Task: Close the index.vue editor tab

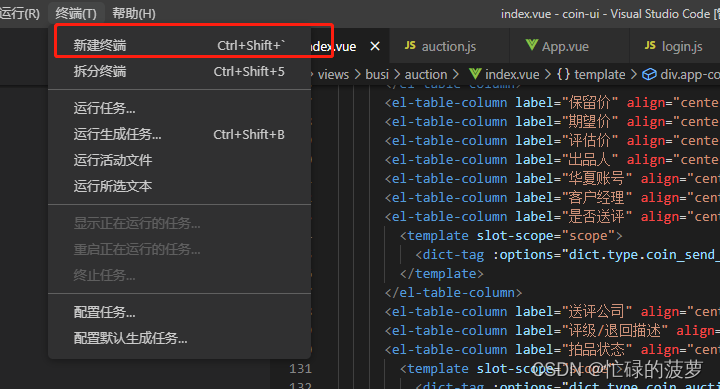Action: tap(375, 46)
